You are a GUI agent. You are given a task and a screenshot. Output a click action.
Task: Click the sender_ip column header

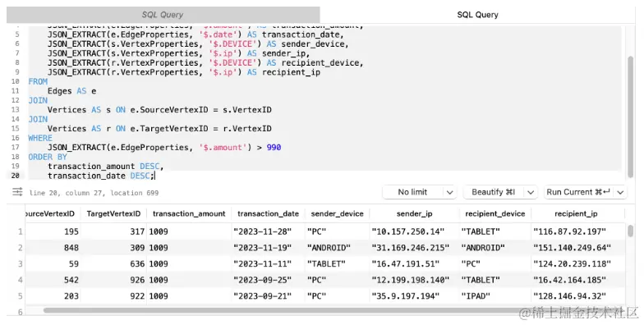(414, 213)
